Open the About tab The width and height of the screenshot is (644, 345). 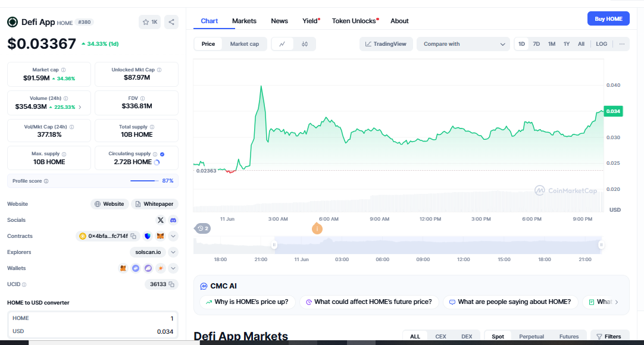click(399, 21)
